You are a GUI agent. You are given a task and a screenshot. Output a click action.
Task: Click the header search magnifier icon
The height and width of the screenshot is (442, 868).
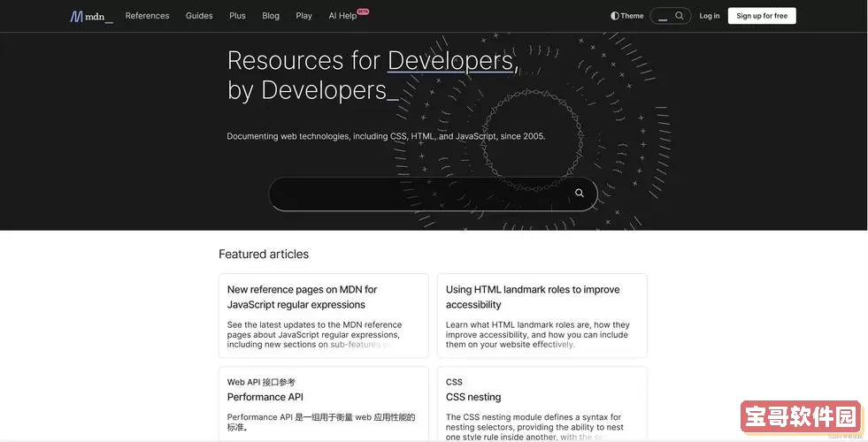[x=680, y=16]
